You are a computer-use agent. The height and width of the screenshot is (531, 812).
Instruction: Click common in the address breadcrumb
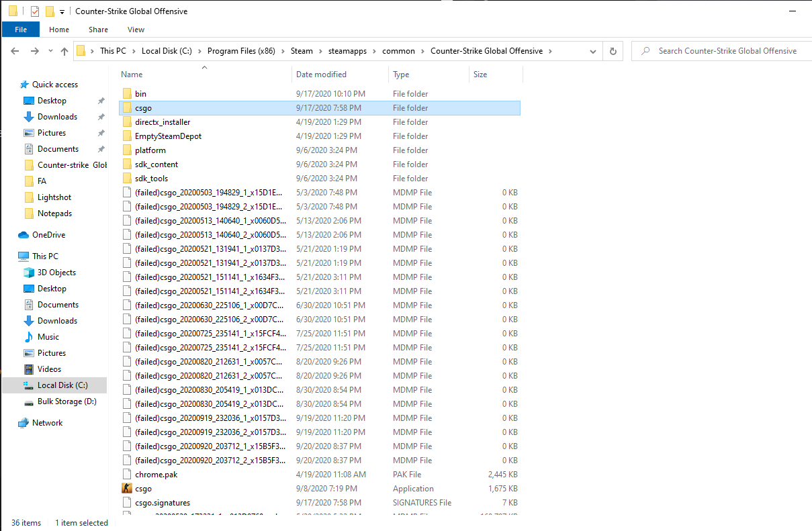click(399, 51)
